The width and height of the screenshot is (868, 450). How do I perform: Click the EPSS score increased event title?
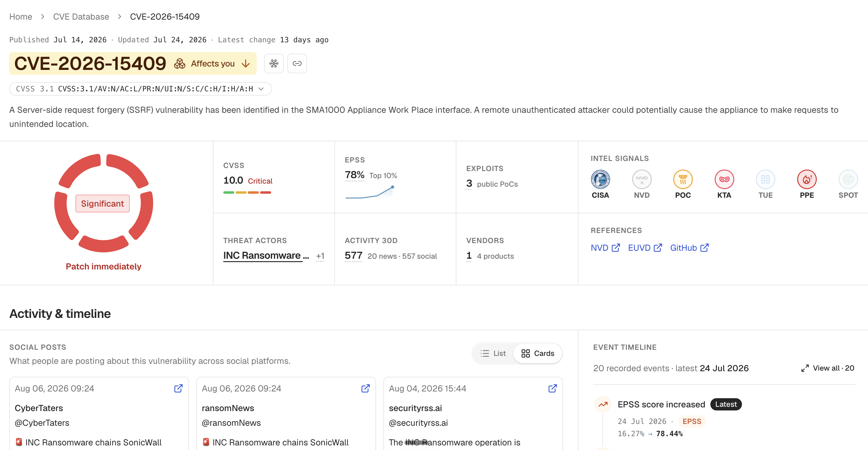coord(661,404)
